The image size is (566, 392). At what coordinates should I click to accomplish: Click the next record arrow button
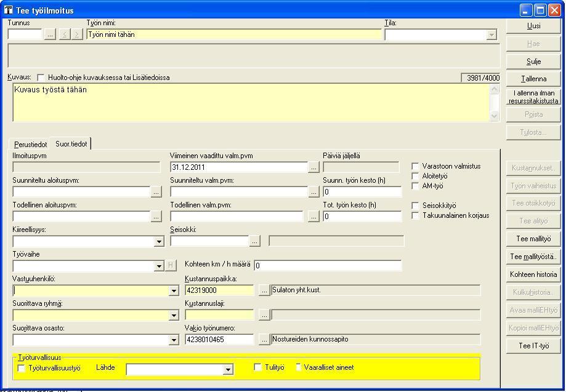click(77, 34)
